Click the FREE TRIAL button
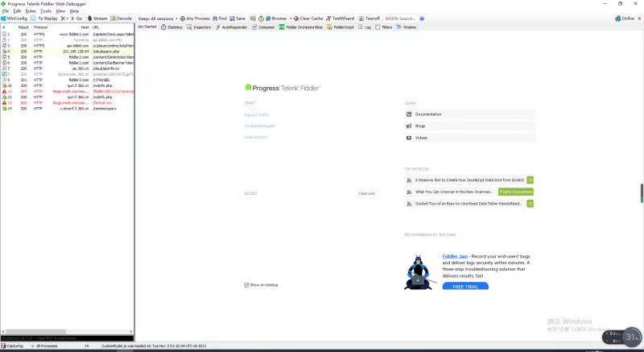 (465, 286)
